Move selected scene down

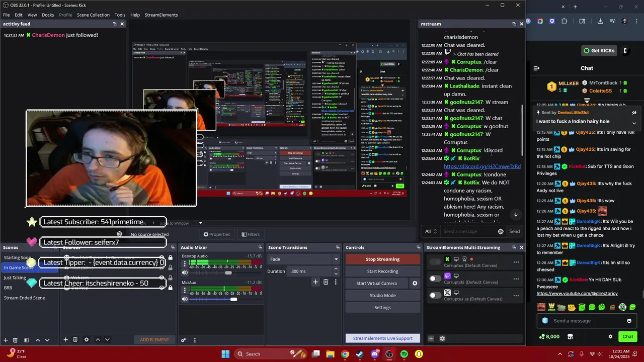(x=47, y=340)
